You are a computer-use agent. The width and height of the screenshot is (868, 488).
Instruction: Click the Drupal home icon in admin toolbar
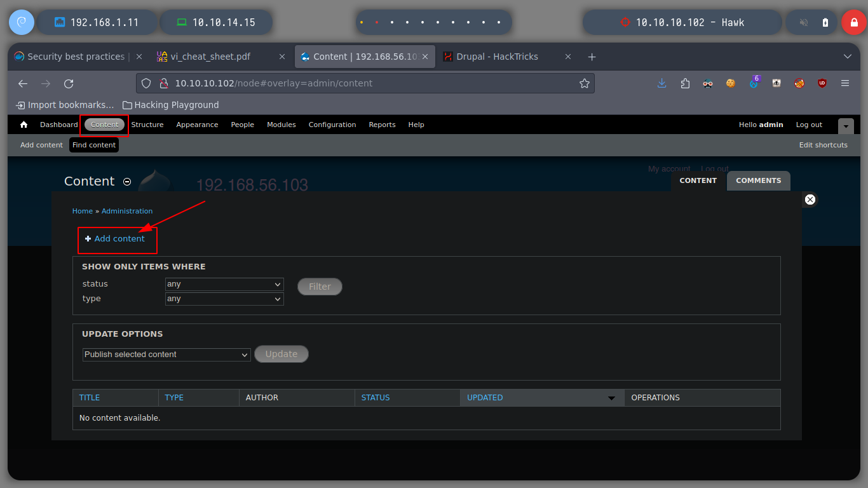(x=24, y=125)
